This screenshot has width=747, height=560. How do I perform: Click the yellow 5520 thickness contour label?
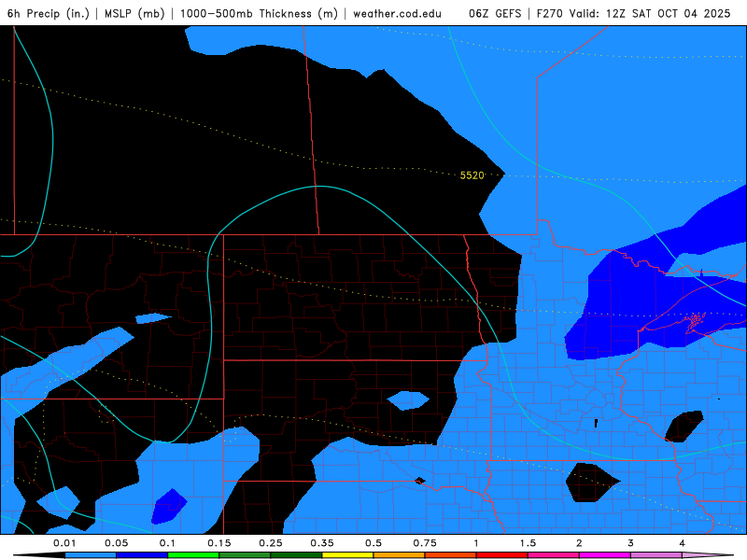pyautogui.click(x=472, y=175)
